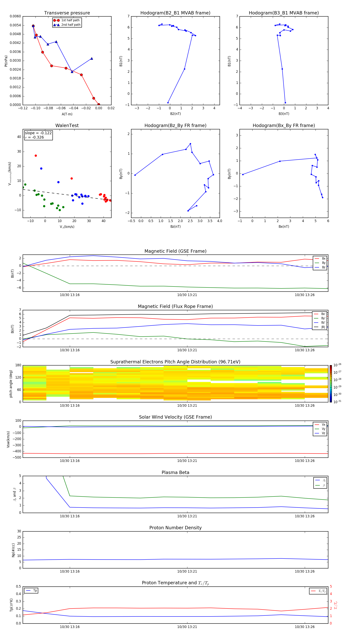
Task: Click the "Magnetic Field (GSE Frame)" title
Action: [x=175, y=251]
